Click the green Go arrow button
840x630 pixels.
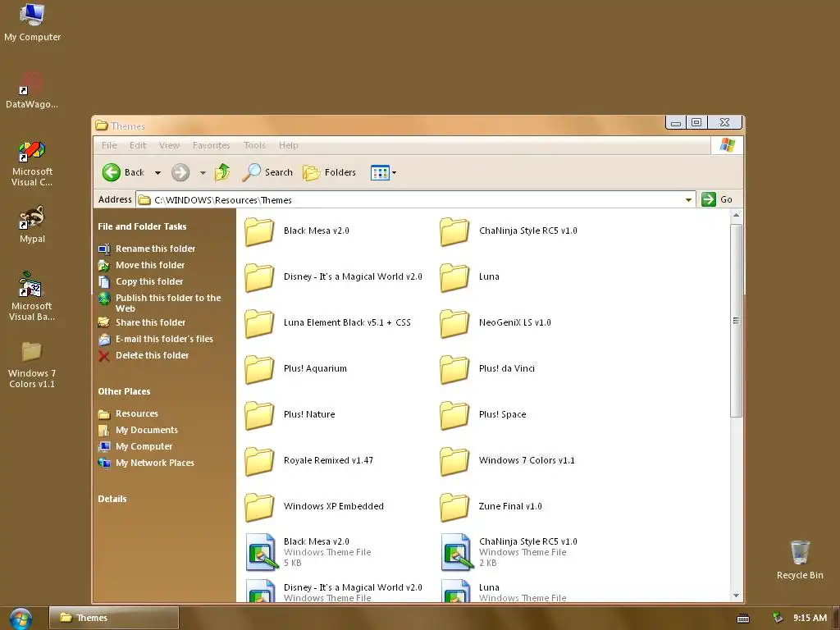(709, 199)
